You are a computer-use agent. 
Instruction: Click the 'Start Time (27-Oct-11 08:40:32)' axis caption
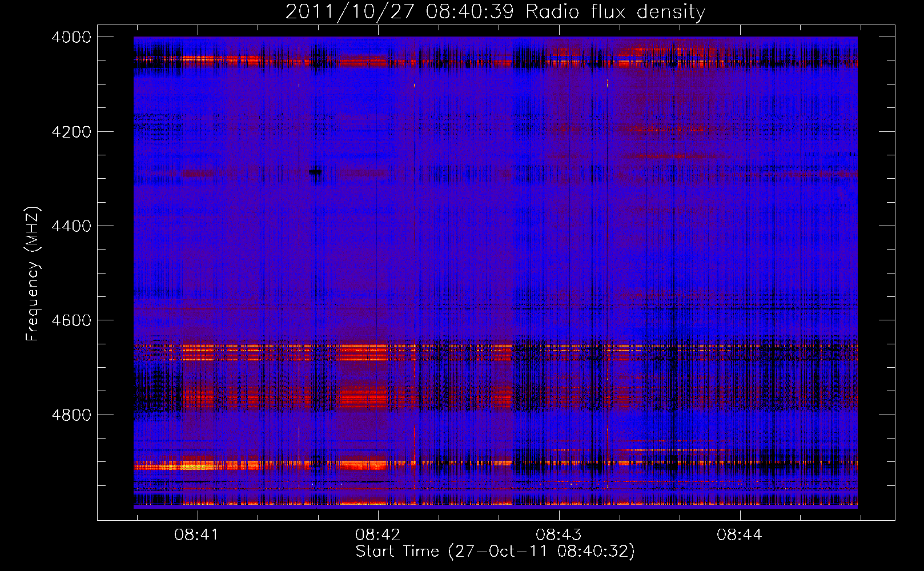495,552
